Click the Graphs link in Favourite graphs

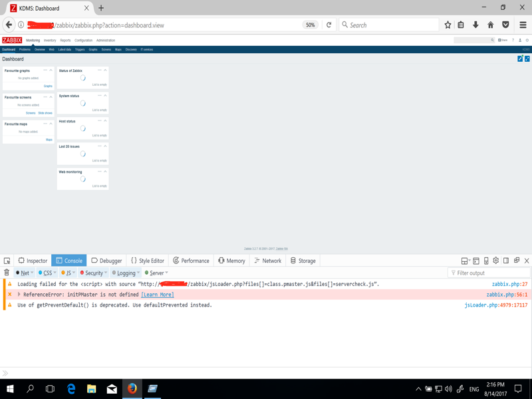(48, 86)
